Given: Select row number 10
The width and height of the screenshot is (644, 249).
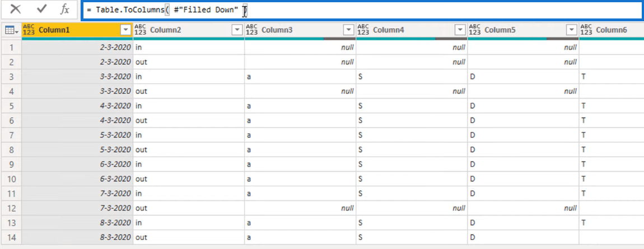Looking at the screenshot, I should tap(11, 179).
